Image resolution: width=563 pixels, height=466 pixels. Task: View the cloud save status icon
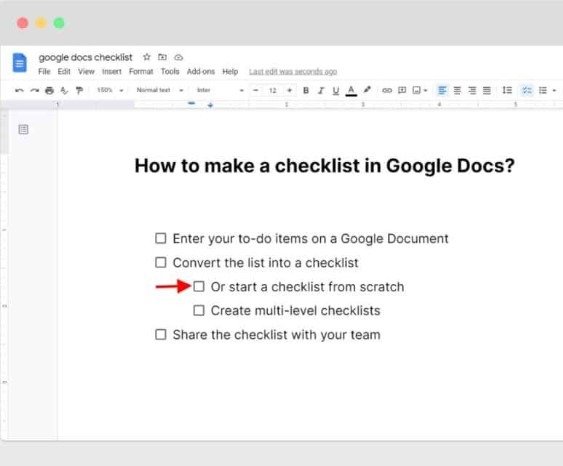tap(178, 57)
